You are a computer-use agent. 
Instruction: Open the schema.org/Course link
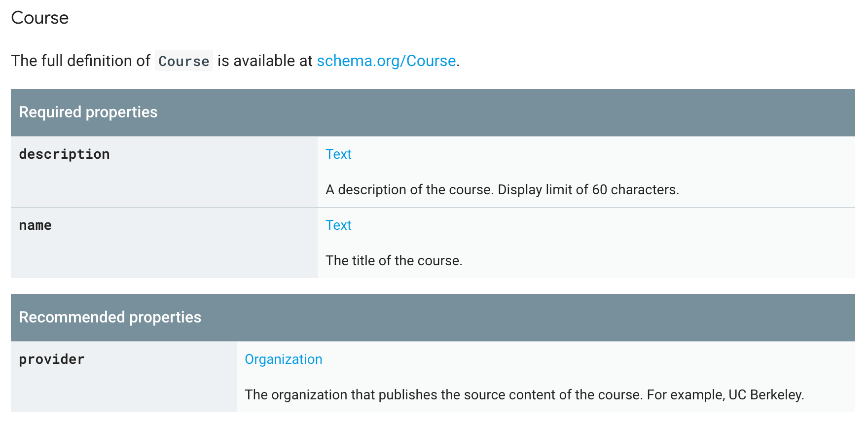[386, 61]
